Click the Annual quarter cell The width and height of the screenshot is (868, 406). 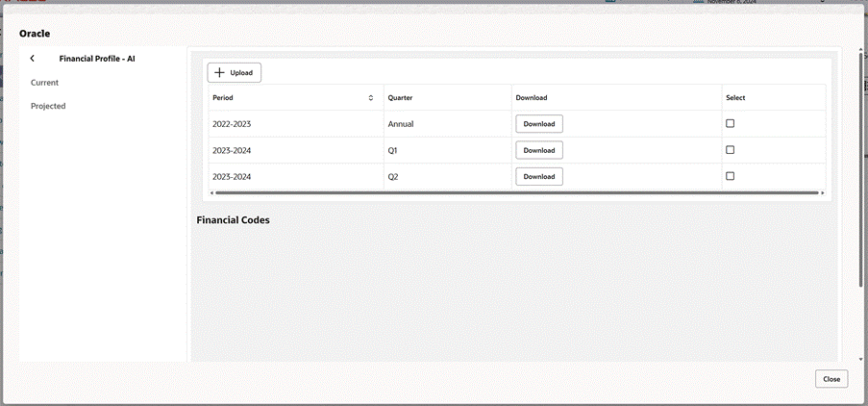coord(447,124)
